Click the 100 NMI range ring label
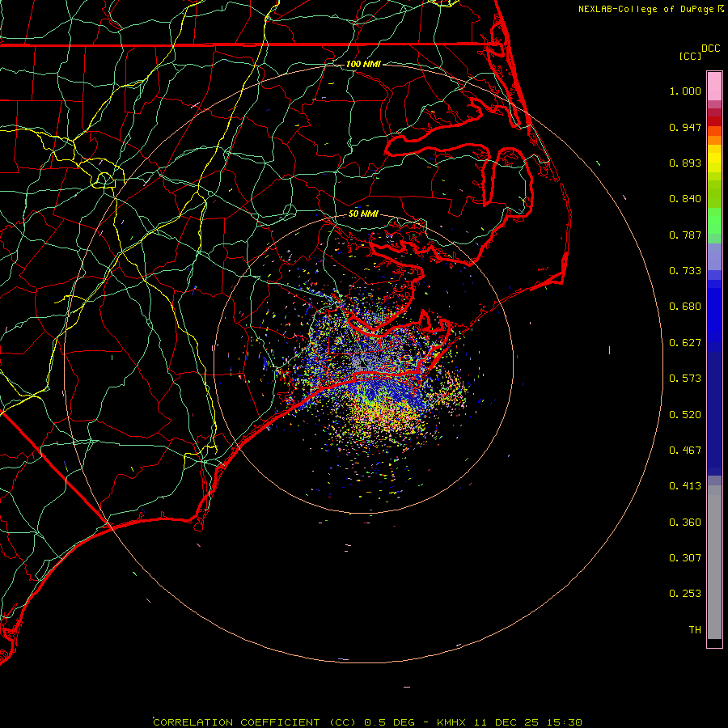 363,64
